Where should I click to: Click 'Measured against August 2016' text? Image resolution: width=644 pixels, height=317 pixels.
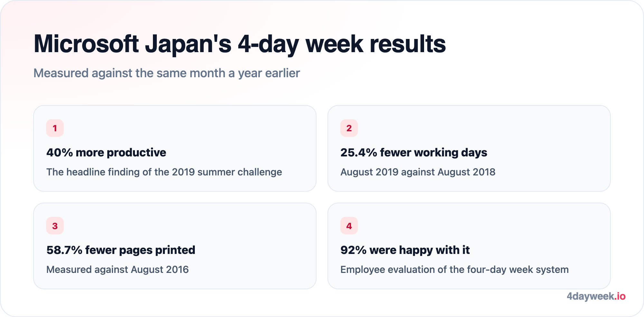(118, 270)
